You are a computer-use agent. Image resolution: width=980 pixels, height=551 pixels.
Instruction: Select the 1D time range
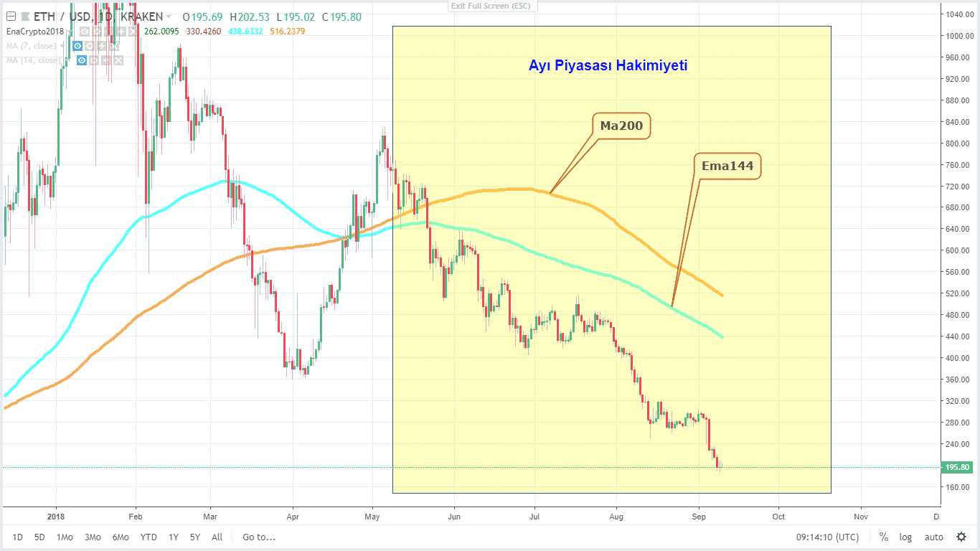point(18,537)
